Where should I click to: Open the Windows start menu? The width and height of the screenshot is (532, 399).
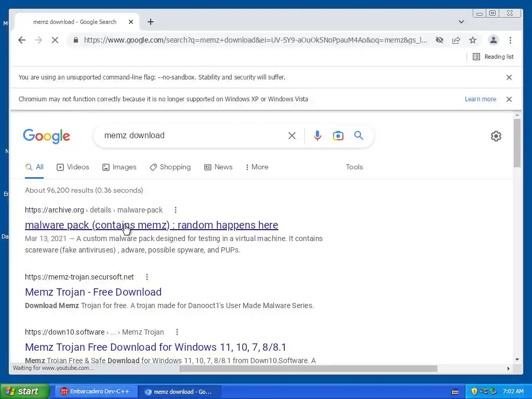point(24,391)
